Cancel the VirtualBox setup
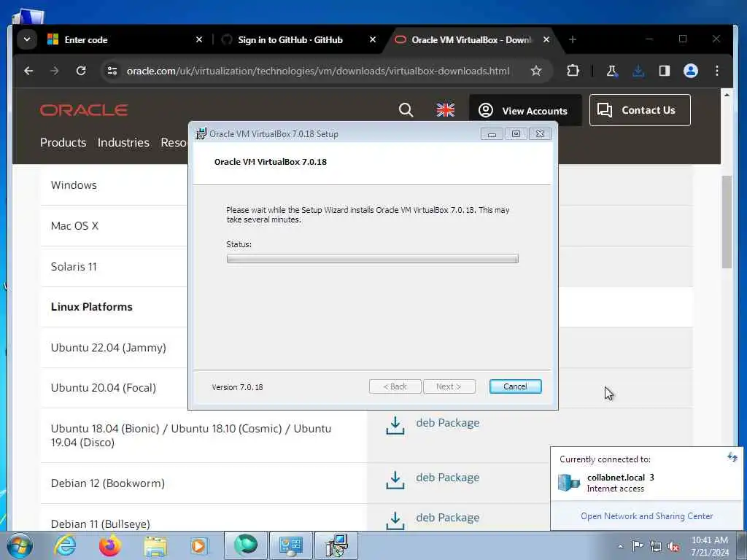Image resolution: width=747 pixels, height=560 pixels. 516,386
